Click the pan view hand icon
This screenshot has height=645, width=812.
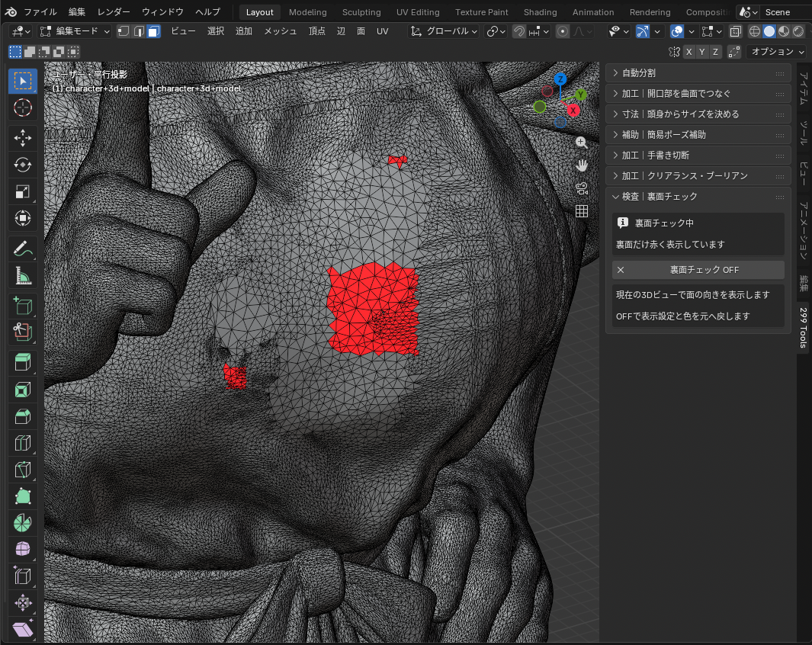pyautogui.click(x=582, y=165)
